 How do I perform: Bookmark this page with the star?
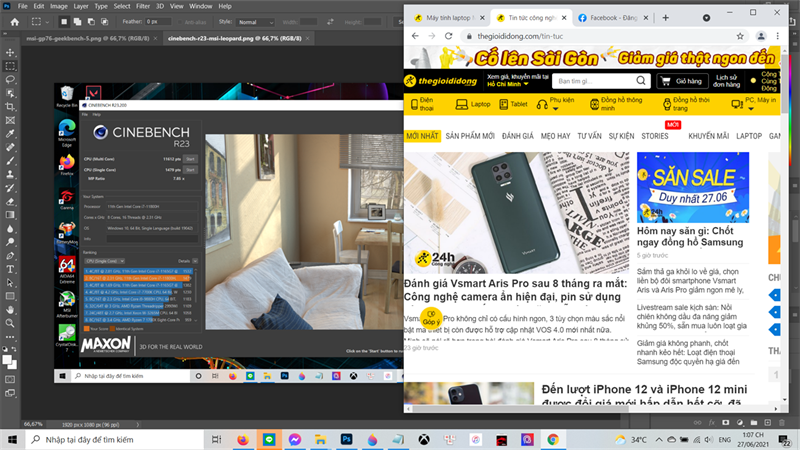click(x=740, y=36)
